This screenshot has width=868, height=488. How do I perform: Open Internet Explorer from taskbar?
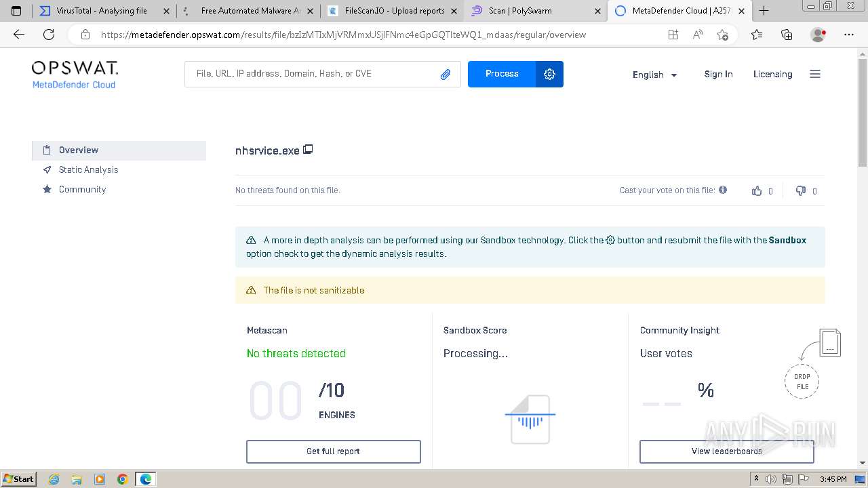pos(54,479)
